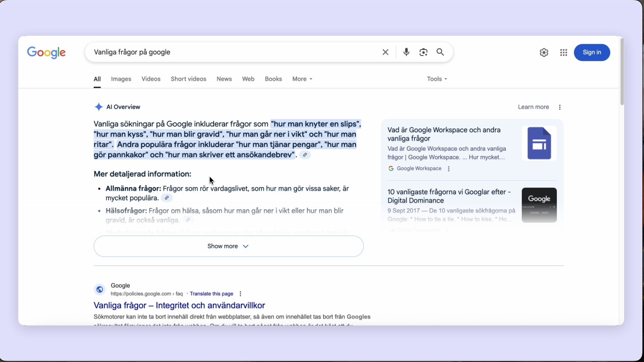
Task: Expand the AI Overview with Show more
Action: (x=228, y=246)
